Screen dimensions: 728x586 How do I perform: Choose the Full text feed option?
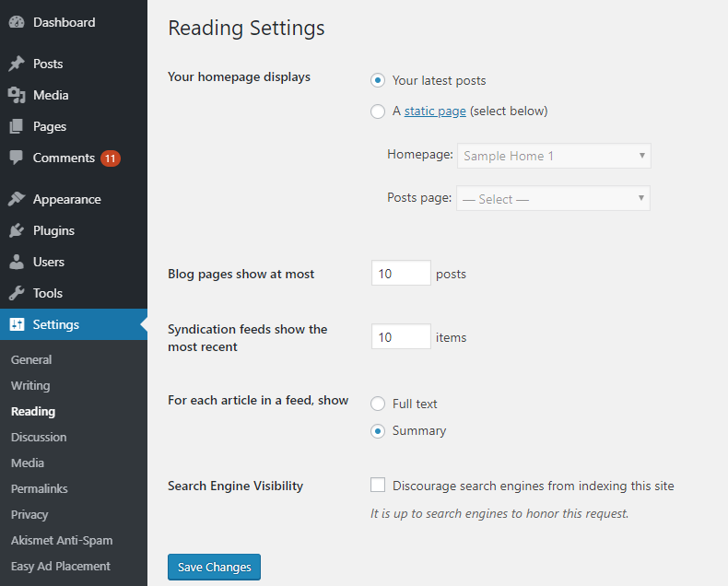(378, 404)
